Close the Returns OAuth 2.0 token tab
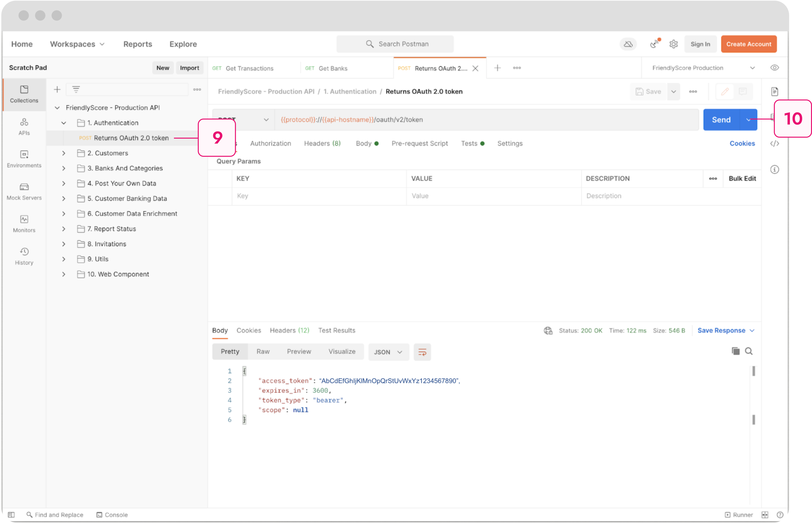Viewport: 812px width, 523px height. tap(475, 68)
